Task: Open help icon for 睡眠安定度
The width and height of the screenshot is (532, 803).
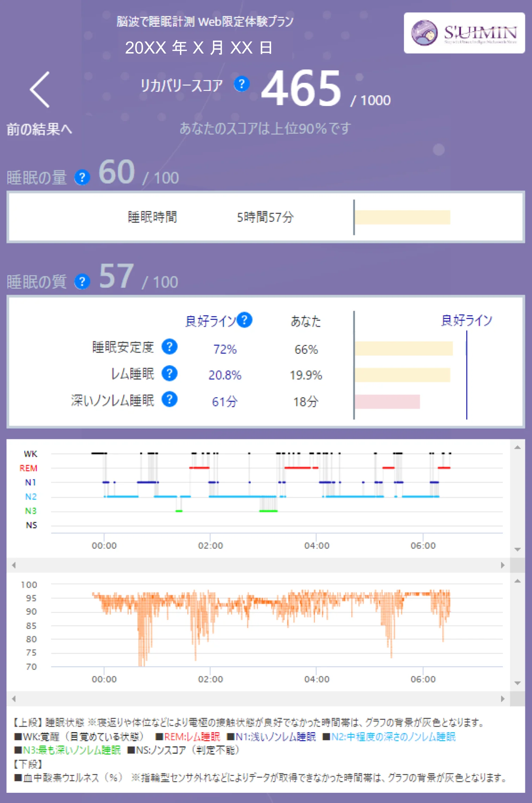Action: pyautogui.click(x=169, y=347)
